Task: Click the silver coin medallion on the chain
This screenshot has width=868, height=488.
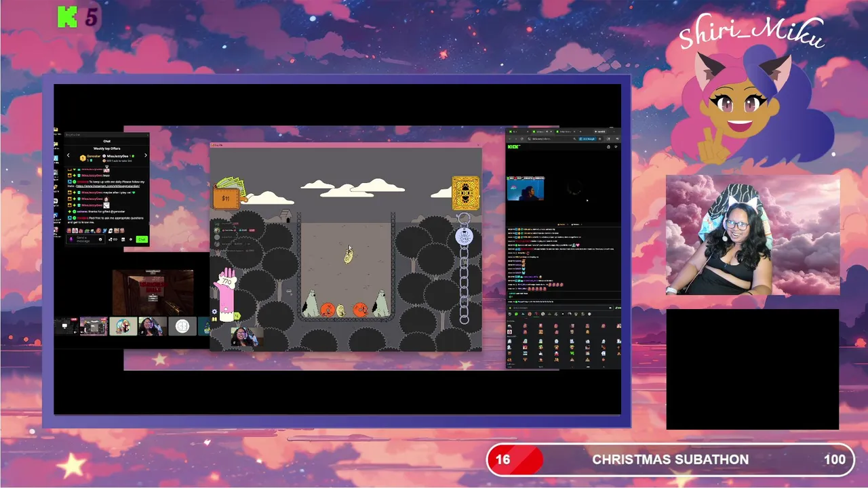Action: pyautogui.click(x=465, y=236)
